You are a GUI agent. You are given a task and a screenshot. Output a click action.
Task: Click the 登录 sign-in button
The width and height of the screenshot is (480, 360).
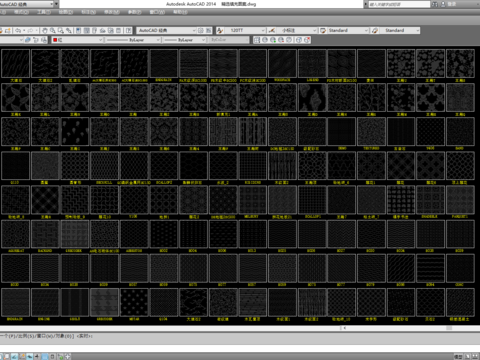click(452, 4)
